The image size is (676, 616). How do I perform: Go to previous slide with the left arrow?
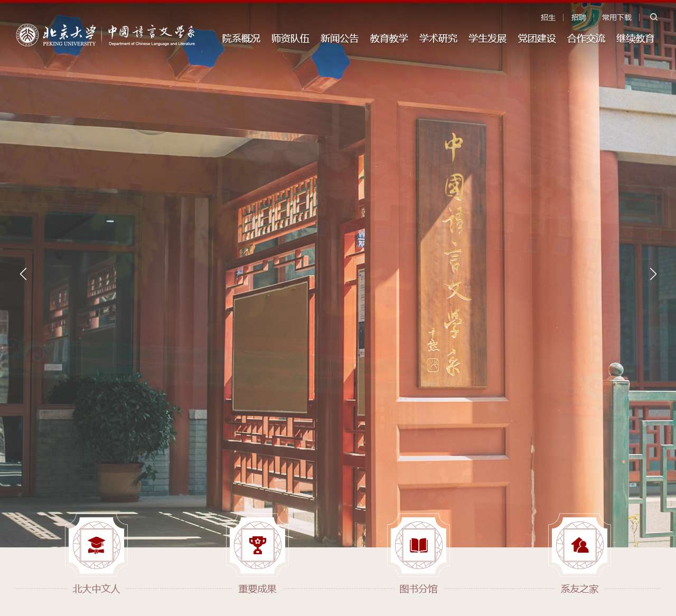(x=23, y=274)
